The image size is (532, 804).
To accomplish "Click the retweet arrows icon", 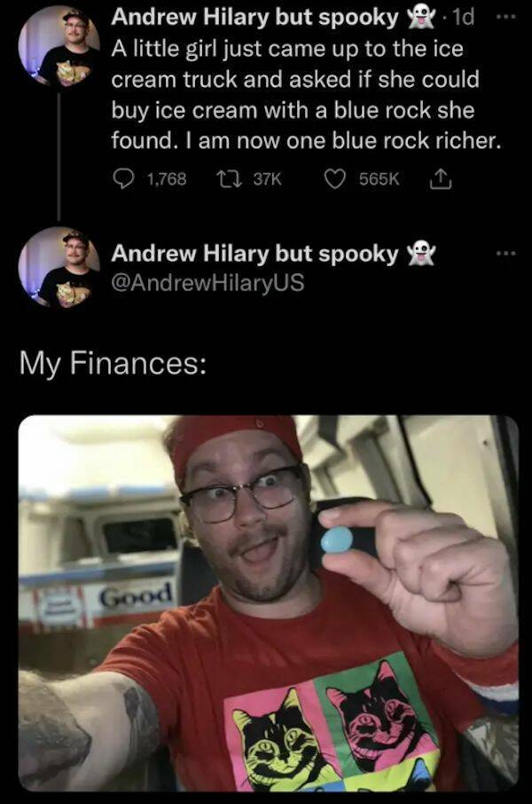I will click(224, 179).
